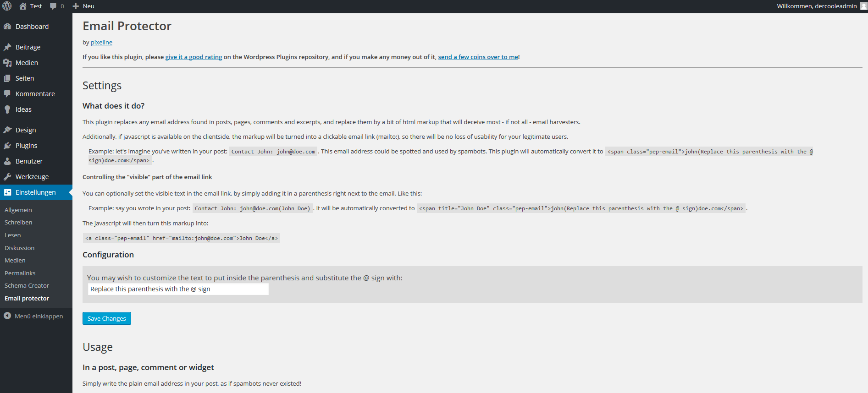
Task: Click the Werkzeuge wrench icon
Action: click(7, 177)
